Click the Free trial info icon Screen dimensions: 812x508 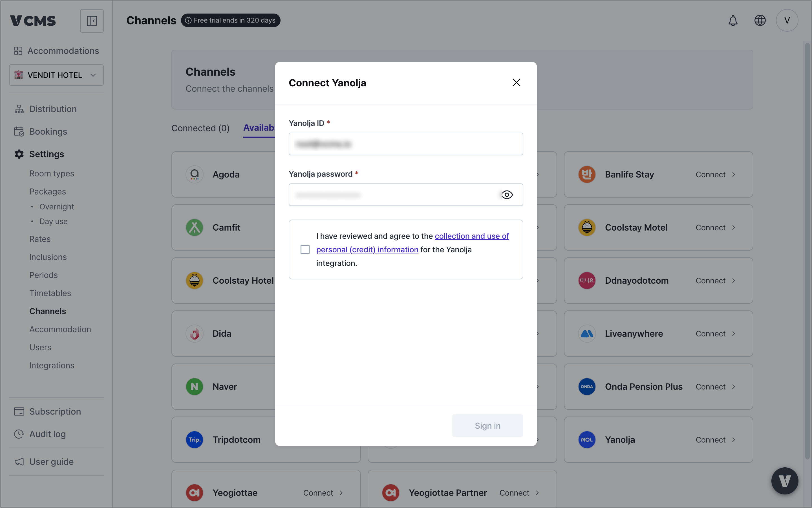[189, 21]
